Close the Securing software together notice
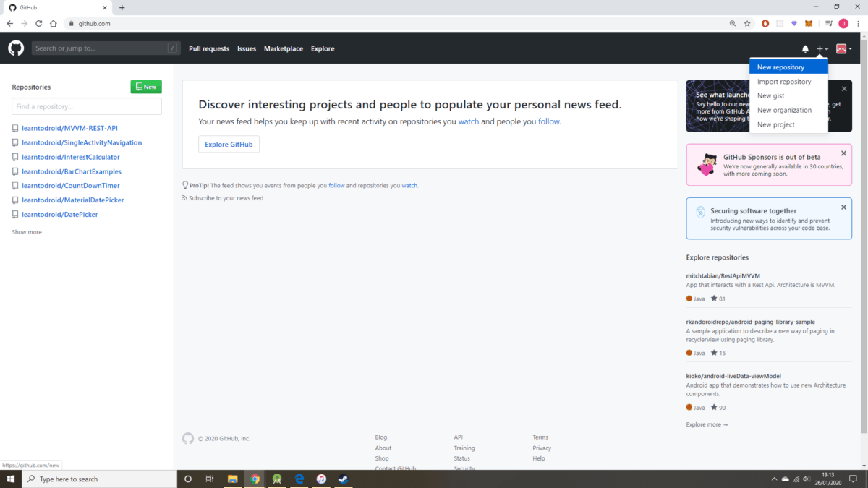868x488 pixels. (x=843, y=207)
